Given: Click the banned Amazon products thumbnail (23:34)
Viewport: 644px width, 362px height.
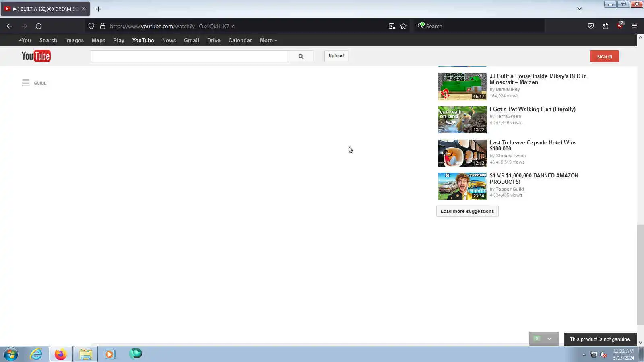Looking at the screenshot, I should tap(462, 186).
